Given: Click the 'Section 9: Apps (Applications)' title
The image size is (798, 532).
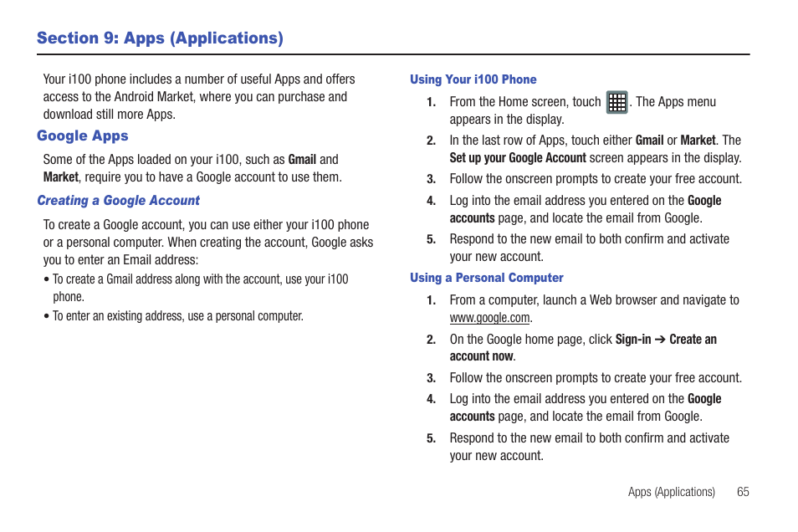Looking at the screenshot, I should 160,38.
